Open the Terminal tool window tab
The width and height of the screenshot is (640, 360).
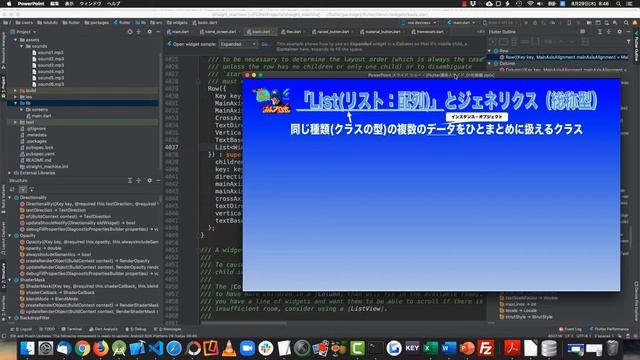(72, 329)
